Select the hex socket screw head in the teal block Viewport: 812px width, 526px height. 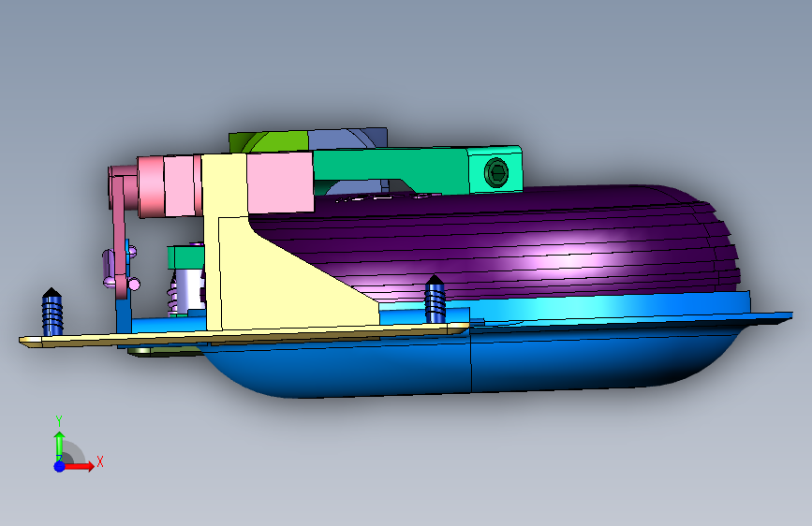coord(496,173)
